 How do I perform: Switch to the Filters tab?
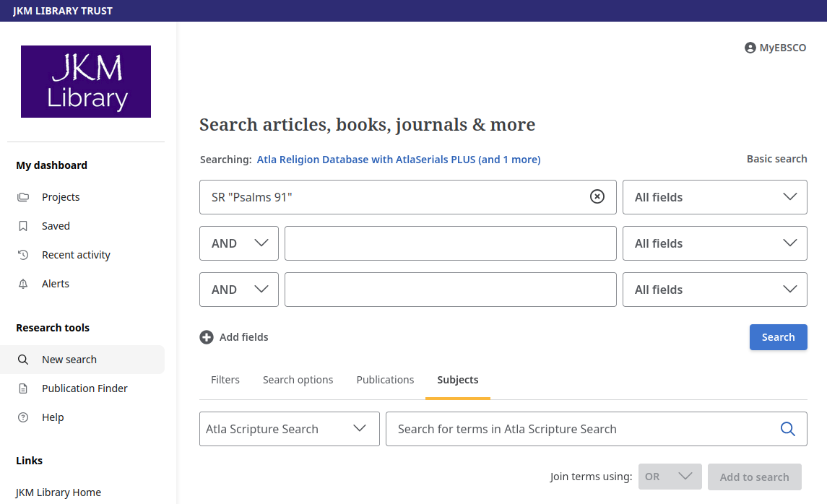225,379
